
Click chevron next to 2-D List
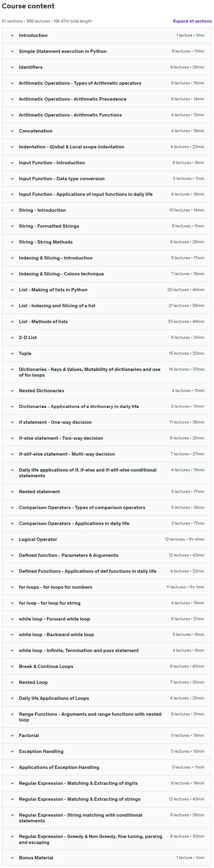(x=12, y=338)
